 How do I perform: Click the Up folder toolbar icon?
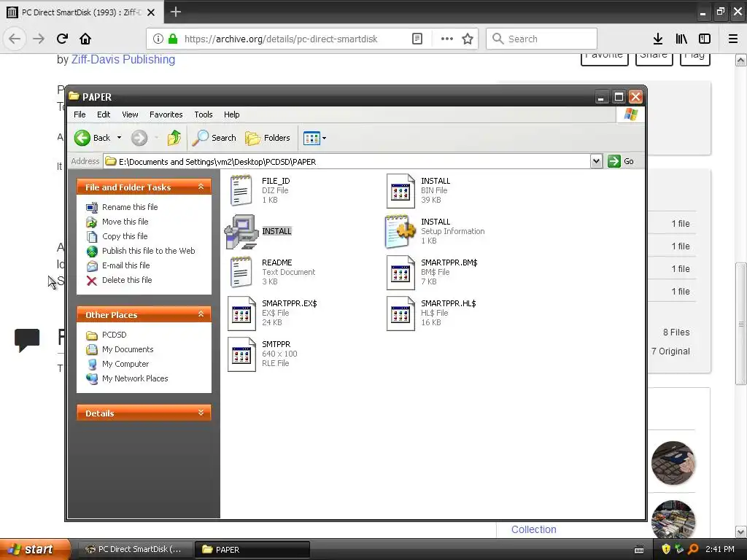[174, 138]
